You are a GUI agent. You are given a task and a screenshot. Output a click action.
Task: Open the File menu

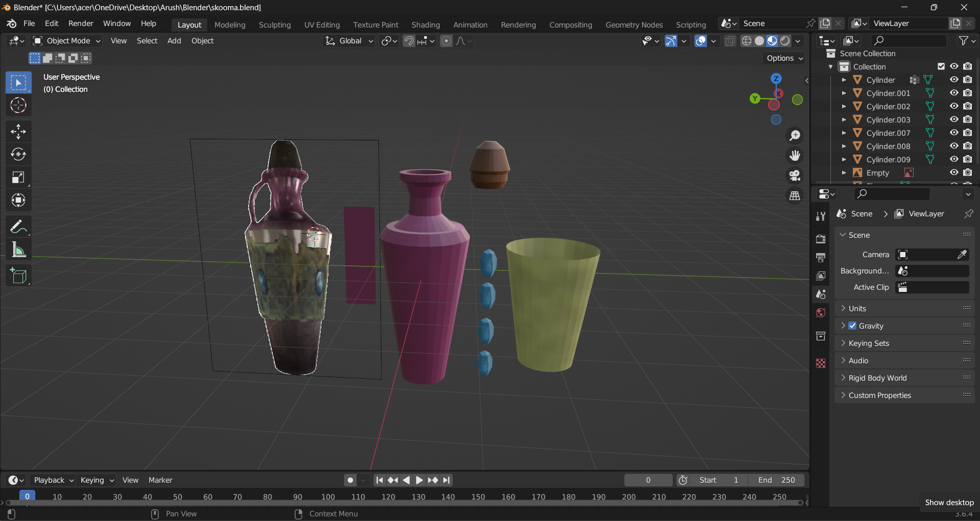coord(29,23)
